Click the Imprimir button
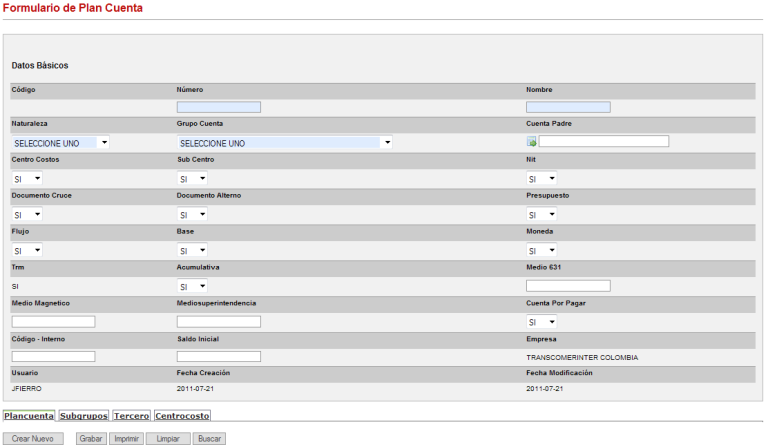Screen dimensions: 768x447 pyautogui.click(x=126, y=439)
